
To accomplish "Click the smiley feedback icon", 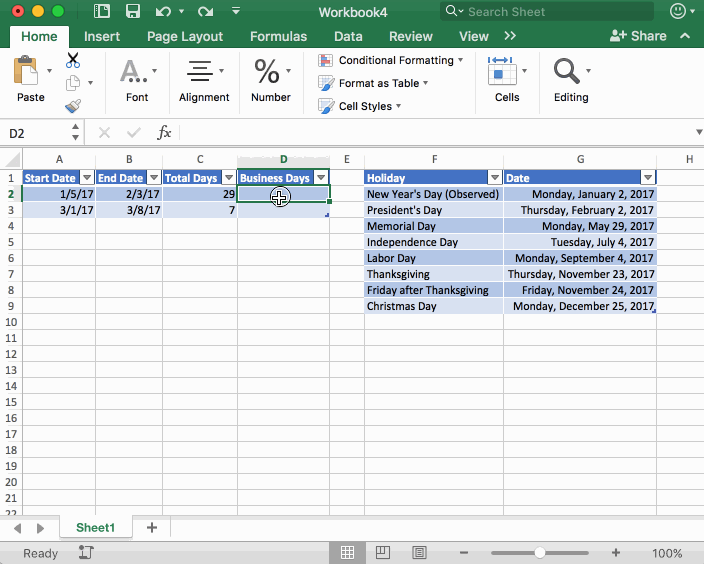I will (x=678, y=11).
